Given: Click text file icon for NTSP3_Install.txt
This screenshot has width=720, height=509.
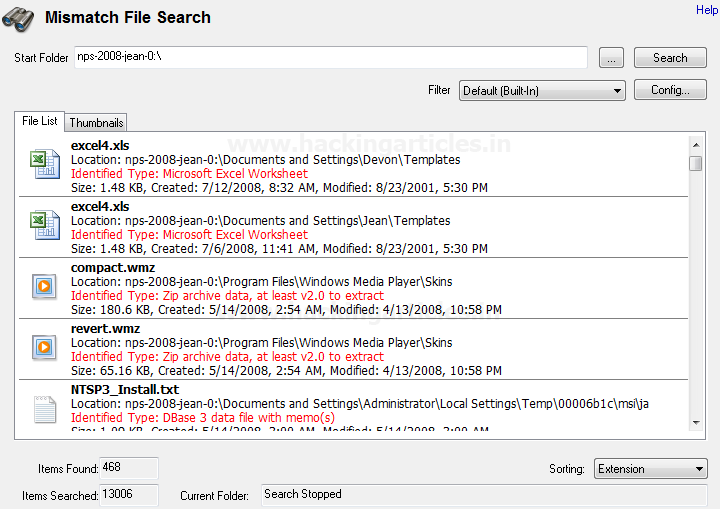Looking at the screenshot, I should click(x=45, y=409).
